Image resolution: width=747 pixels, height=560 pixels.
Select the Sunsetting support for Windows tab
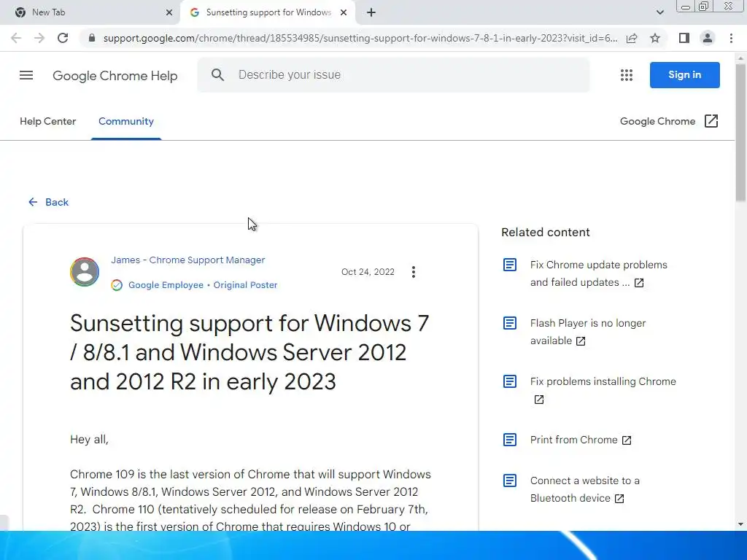pos(268,12)
